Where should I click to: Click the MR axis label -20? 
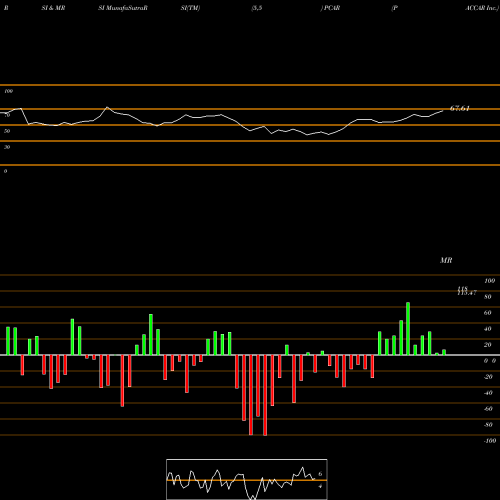488,377
